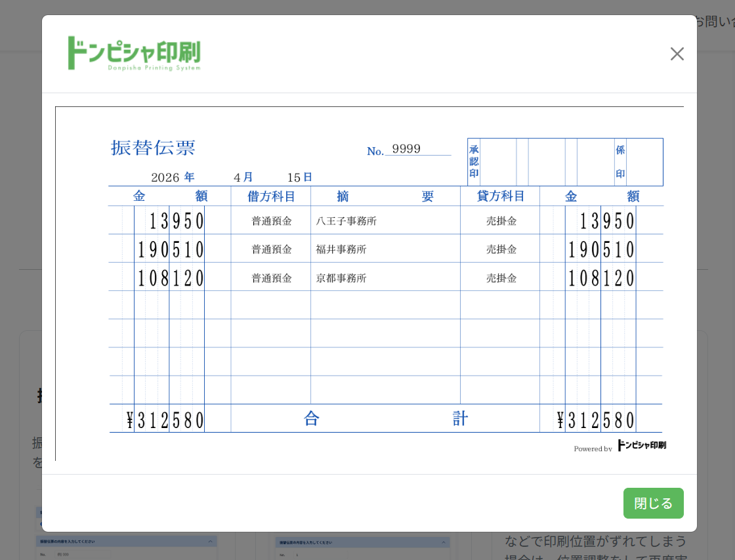Click the debit total ¥312580 on the left
The height and width of the screenshot is (560, 735).
click(x=165, y=420)
